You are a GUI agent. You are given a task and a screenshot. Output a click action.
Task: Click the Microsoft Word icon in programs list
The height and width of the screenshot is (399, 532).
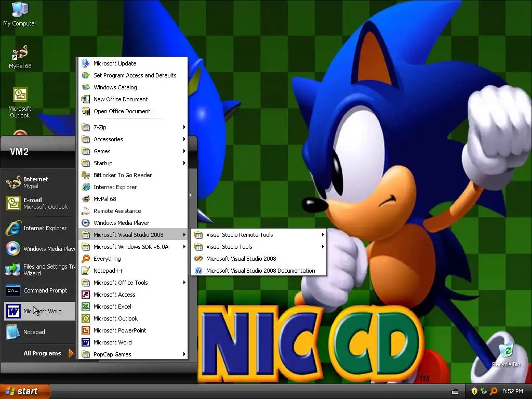(x=86, y=342)
